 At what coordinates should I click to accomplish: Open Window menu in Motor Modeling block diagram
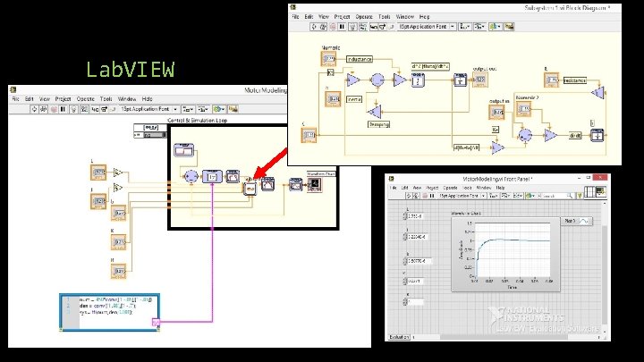point(127,99)
